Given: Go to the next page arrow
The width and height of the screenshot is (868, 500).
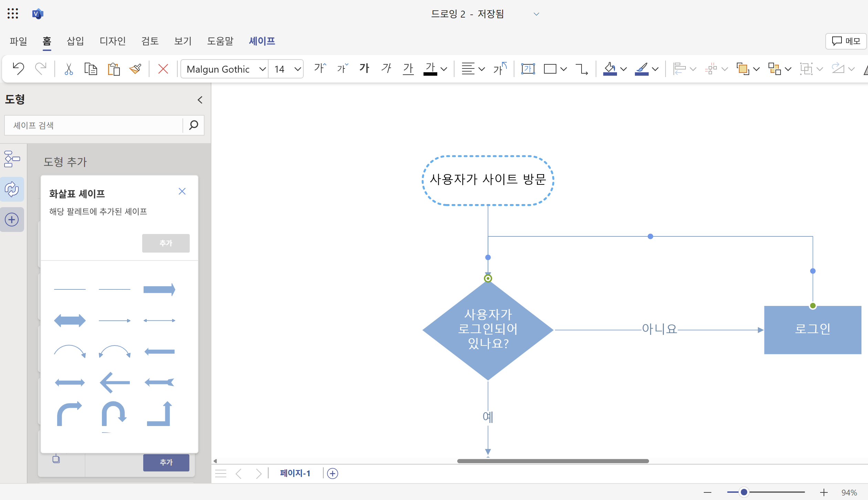Looking at the screenshot, I should (x=259, y=474).
